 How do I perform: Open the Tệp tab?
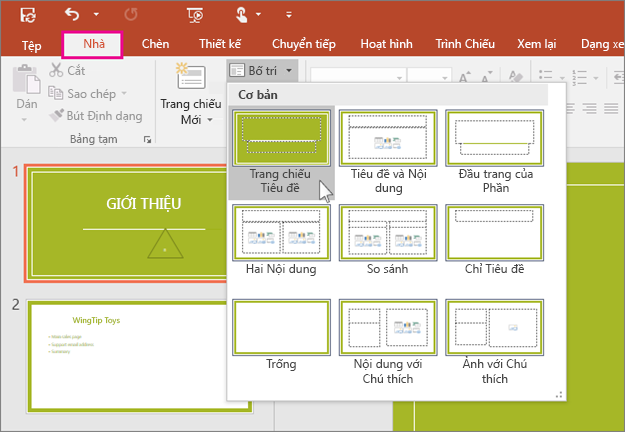pyautogui.click(x=31, y=45)
